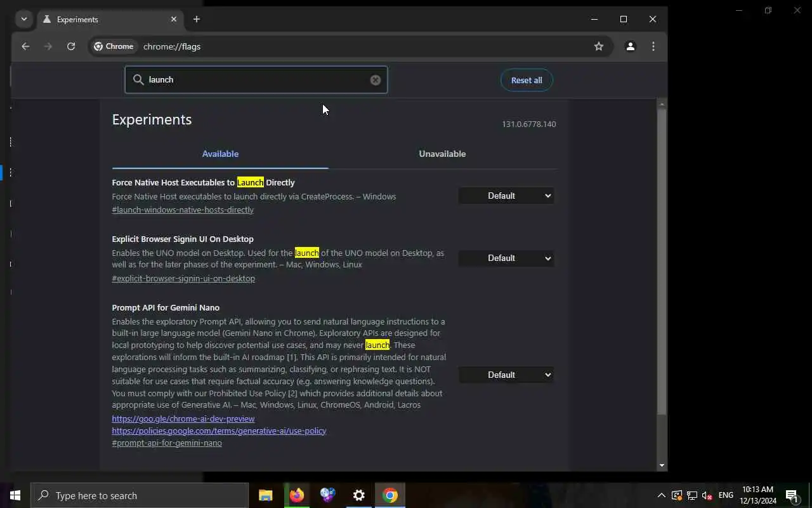Click the Chrome site info chip

coord(114,46)
